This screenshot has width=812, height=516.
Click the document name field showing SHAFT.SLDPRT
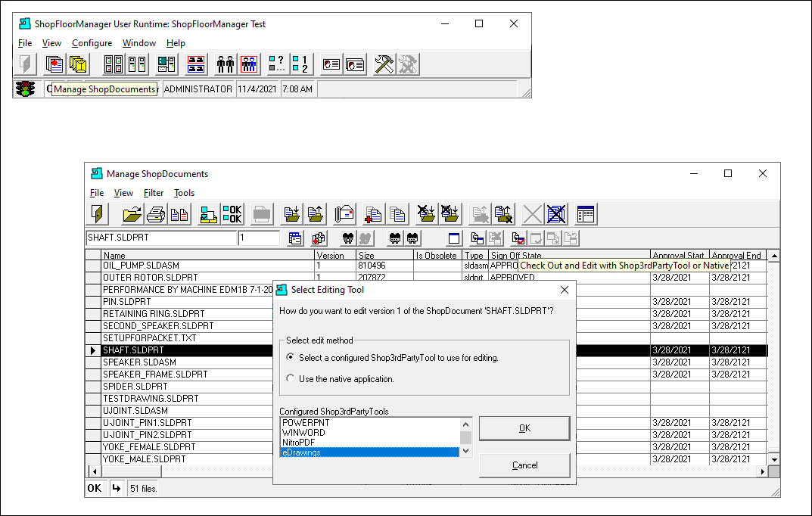pyautogui.click(x=161, y=238)
